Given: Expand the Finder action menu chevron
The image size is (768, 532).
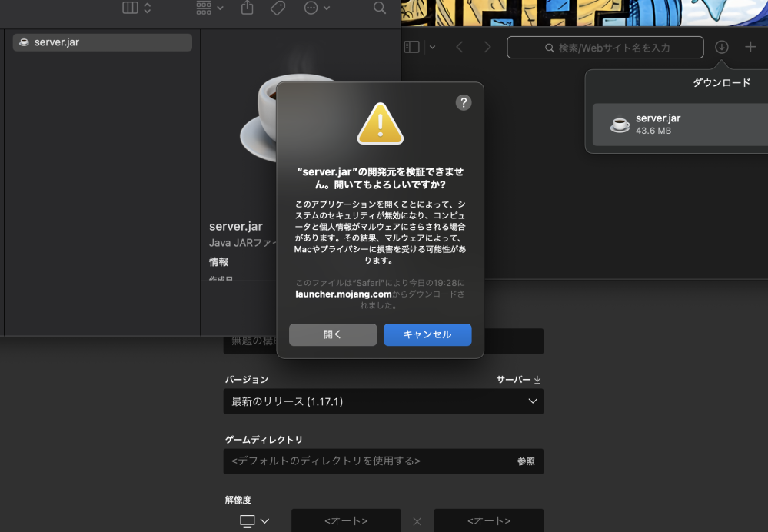Looking at the screenshot, I should point(327,8).
